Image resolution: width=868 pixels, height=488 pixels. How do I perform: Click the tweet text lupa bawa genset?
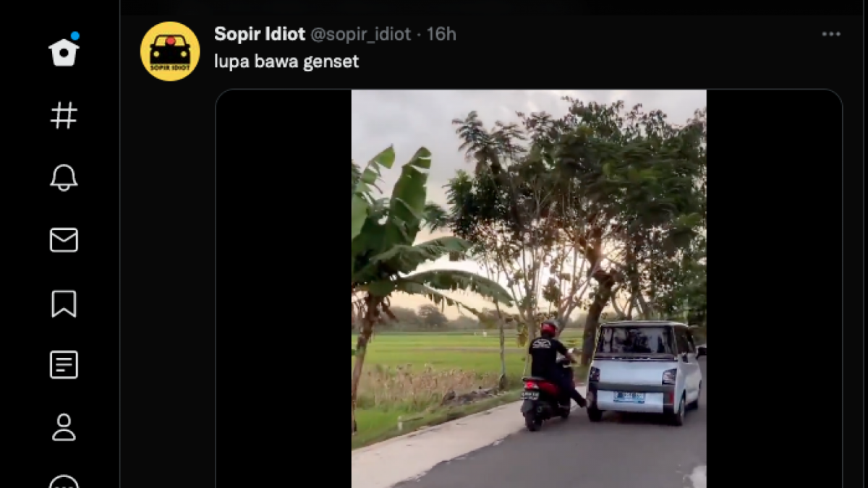(x=286, y=61)
